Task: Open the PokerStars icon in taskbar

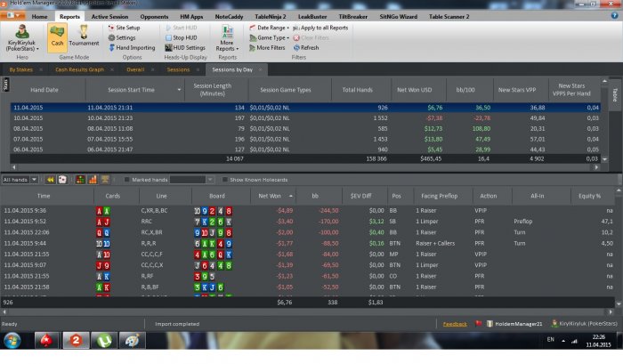Action: point(46,341)
